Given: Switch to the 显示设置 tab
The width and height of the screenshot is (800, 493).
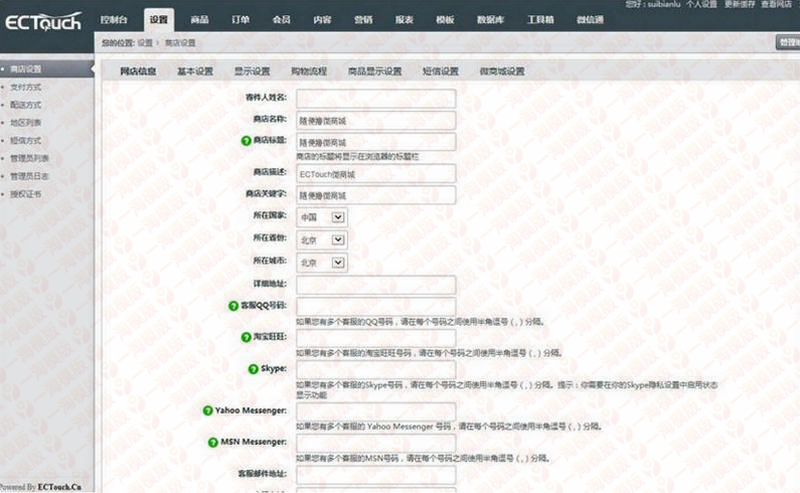Looking at the screenshot, I should pyautogui.click(x=252, y=71).
